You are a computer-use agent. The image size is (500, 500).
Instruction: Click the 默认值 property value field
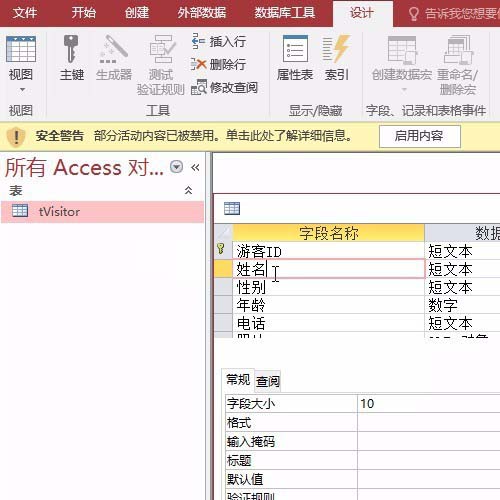pyautogui.click(x=429, y=479)
